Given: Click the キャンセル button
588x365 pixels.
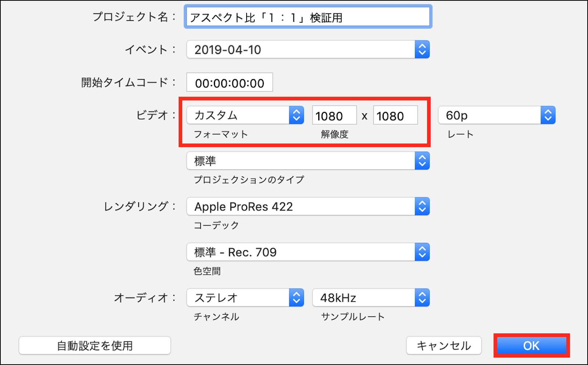Looking at the screenshot, I should (x=444, y=345).
